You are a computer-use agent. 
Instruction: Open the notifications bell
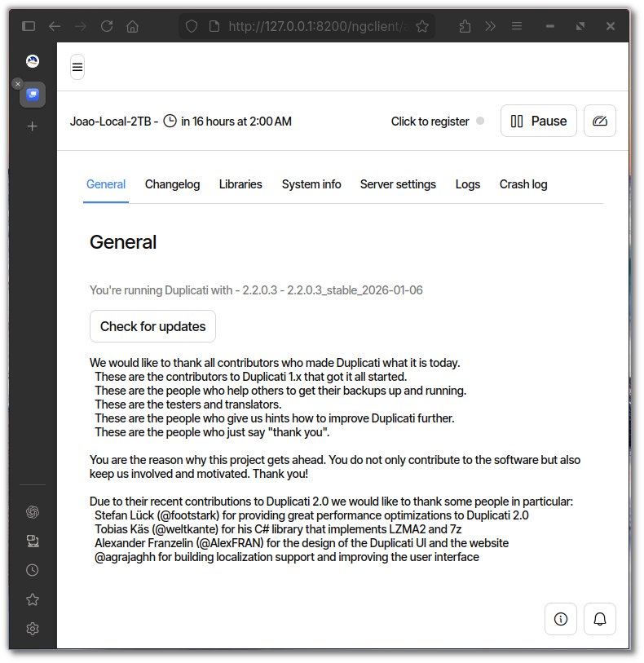tap(599, 619)
